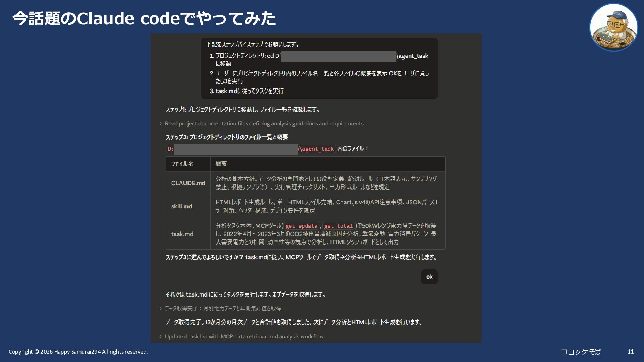Click the get_epdata code tag
The width and height of the screenshot is (644, 362).
pos(301,226)
